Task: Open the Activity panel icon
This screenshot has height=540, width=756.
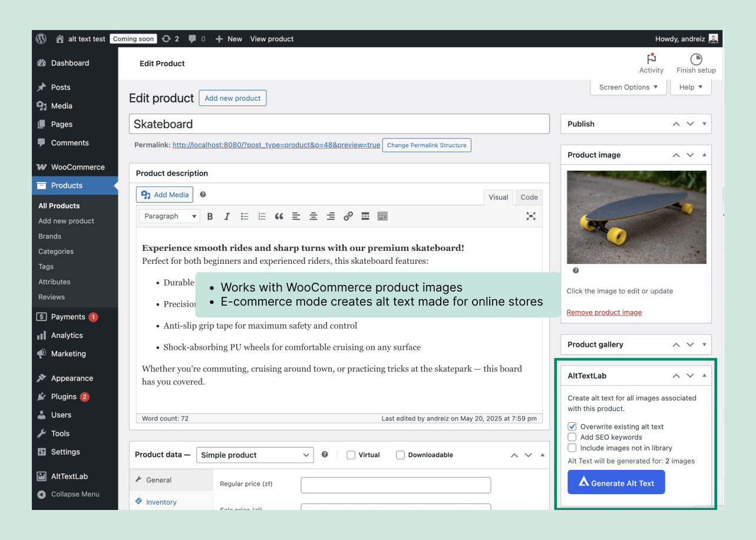Action: (651, 63)
